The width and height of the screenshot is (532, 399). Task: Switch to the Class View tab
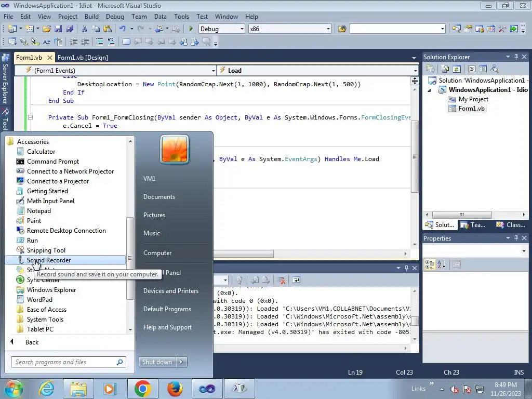coord(511,224)
